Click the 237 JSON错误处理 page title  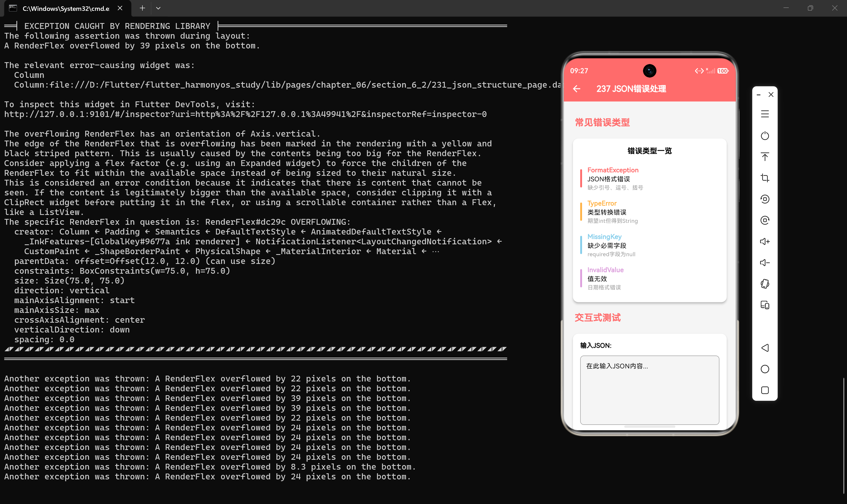(x=631, y=89)
